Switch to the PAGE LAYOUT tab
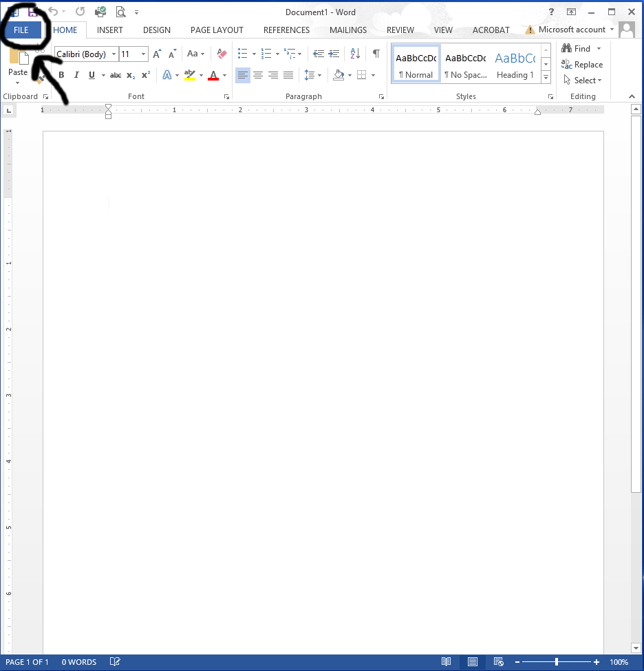The height and width of the screenshot is (671, 644). [x=217, y=30]
